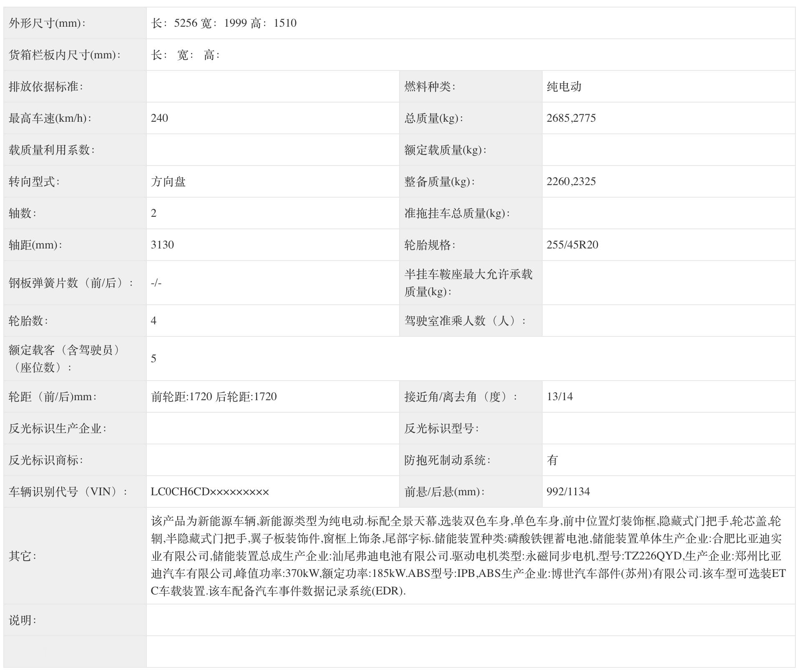
Task: Select the overhang value 992/1134
Action: 568,491
